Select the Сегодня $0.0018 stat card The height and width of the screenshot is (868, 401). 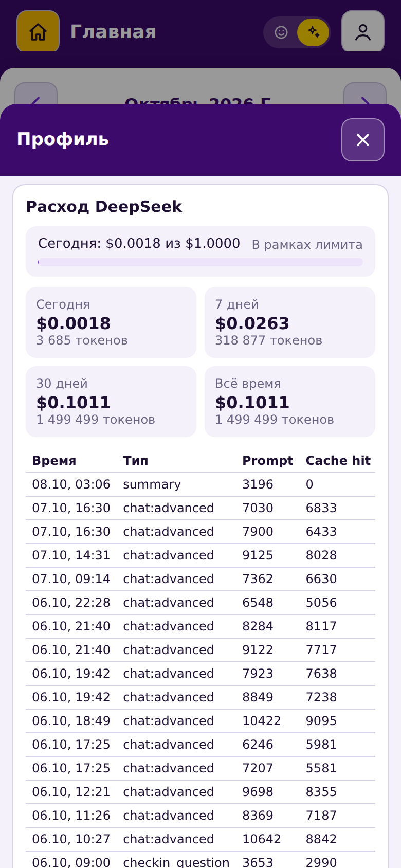(111, 322)
